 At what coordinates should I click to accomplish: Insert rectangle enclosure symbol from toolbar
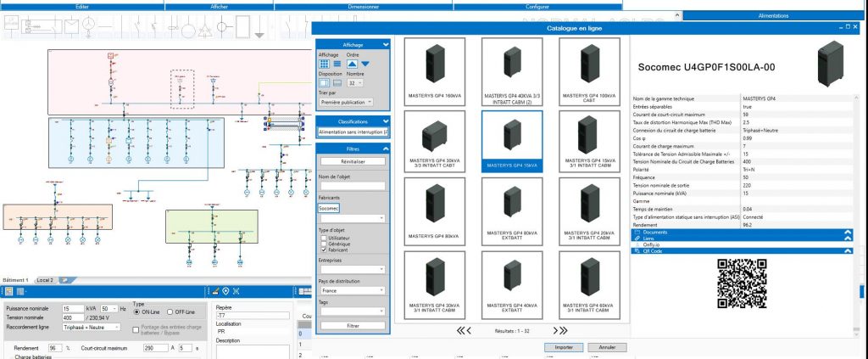coord(242,25)
